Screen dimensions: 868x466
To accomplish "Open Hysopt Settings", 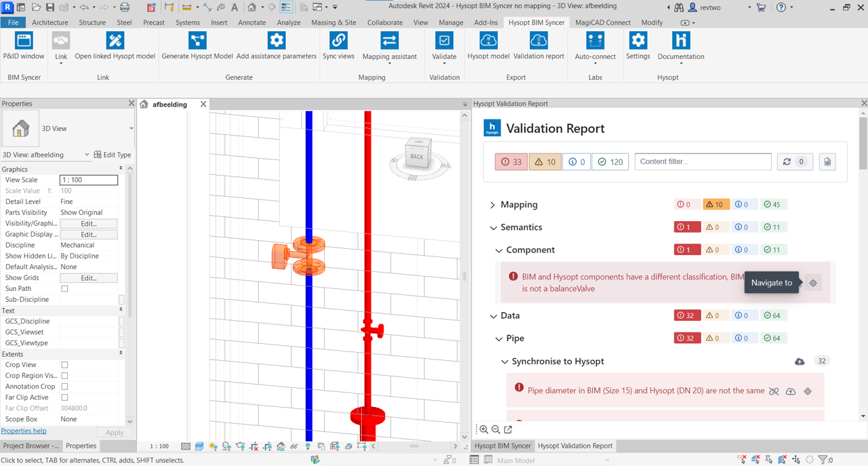I will [638, 47].
